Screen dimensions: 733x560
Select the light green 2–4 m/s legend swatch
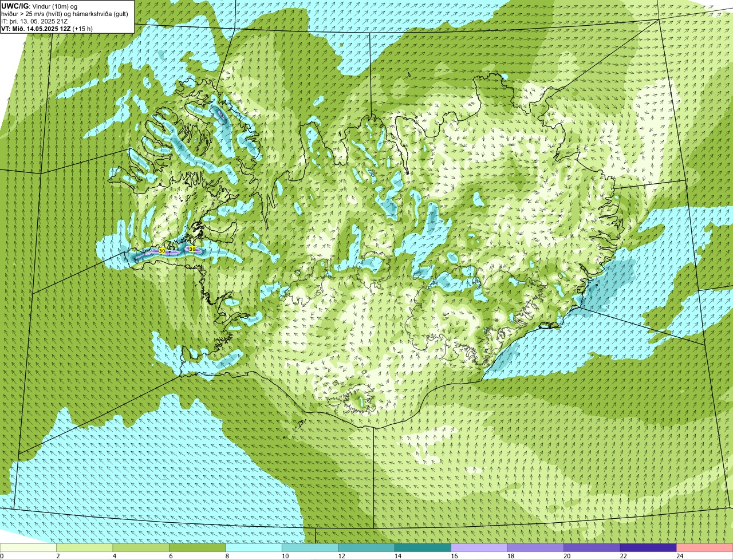click(x=85, y=547)
